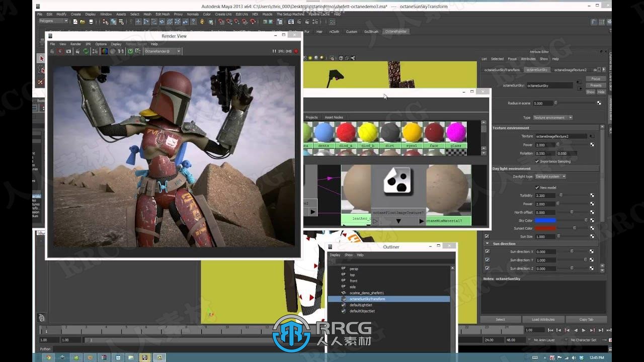The image size is (644, 362).
Task: Click the RGB color channels icon in Render View
Action: point(105,51)
